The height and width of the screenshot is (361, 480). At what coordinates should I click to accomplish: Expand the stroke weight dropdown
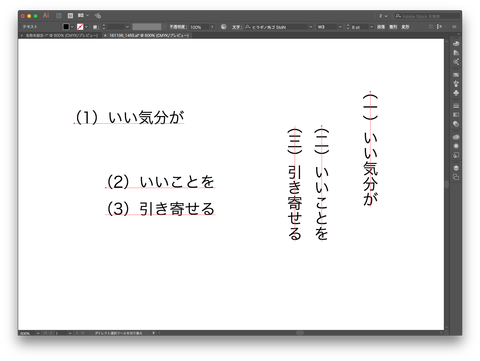click(127, 27)
